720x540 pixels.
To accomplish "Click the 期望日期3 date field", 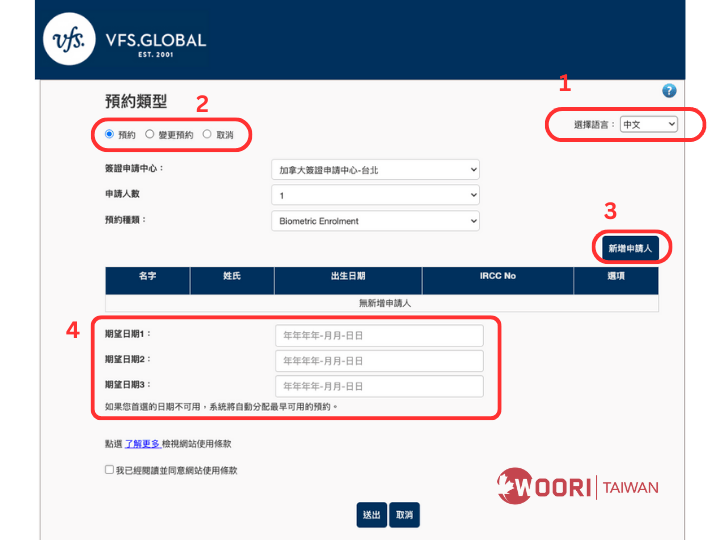I will pos(379,386).
